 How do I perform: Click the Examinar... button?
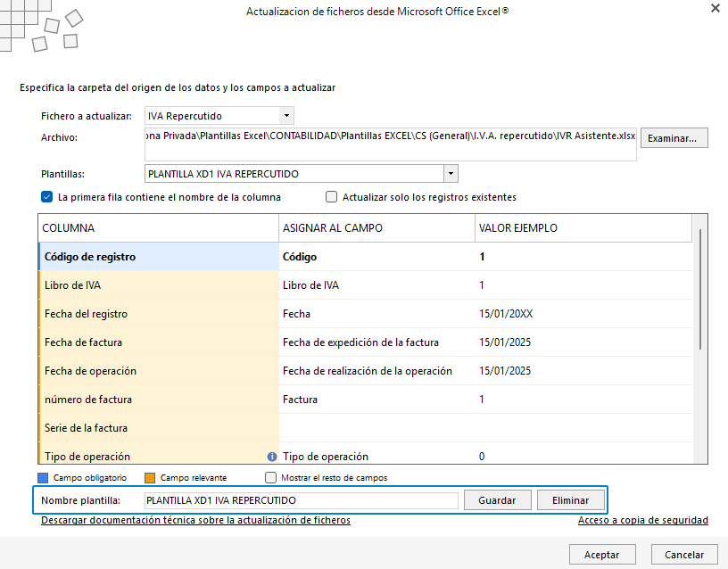(x=674, y=138)
